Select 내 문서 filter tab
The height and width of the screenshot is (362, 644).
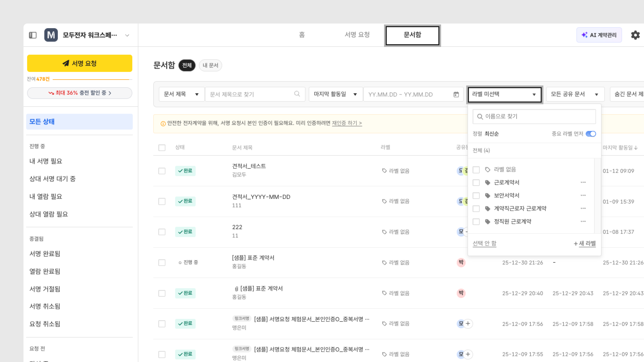[210, 66]
